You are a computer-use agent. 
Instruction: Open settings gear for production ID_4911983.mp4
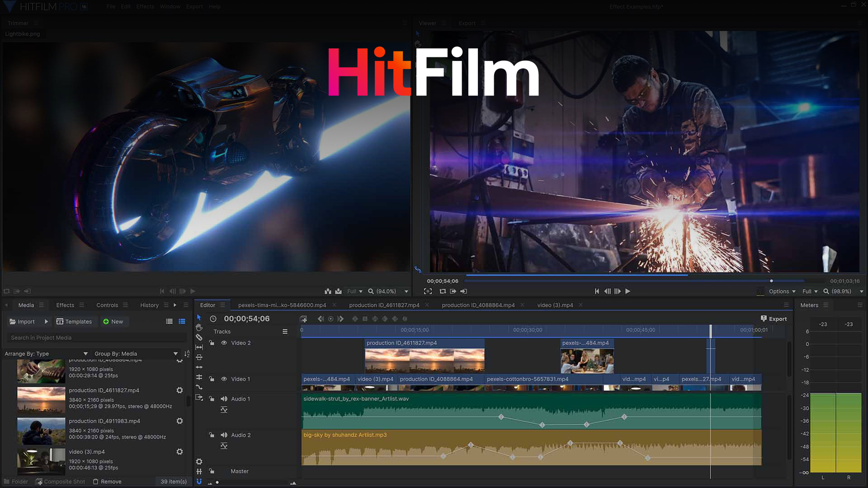[179, 421]
